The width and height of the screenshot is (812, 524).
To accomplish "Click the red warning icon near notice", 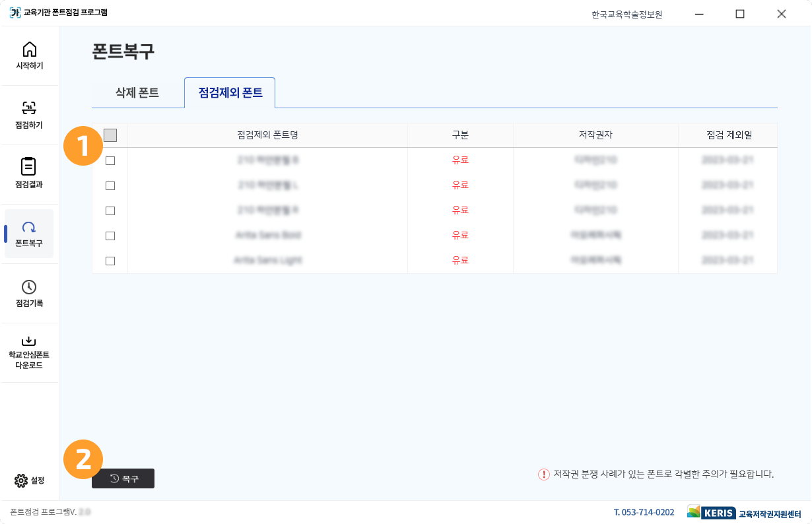I will [543, 475].
